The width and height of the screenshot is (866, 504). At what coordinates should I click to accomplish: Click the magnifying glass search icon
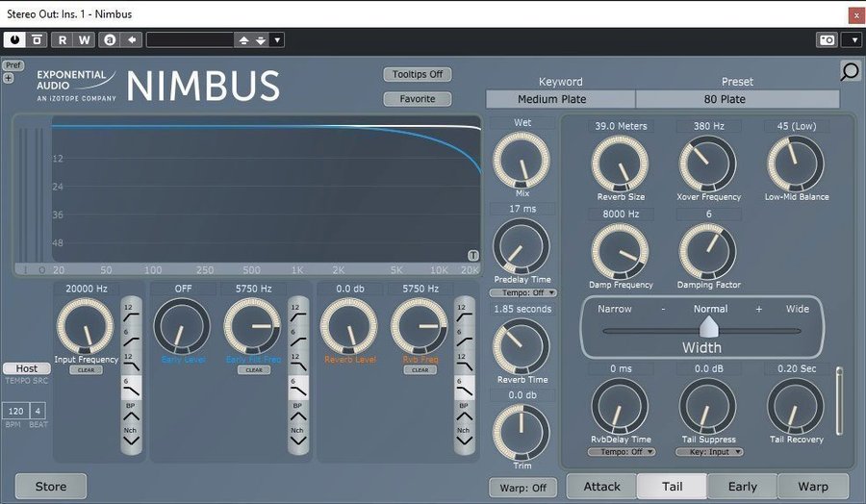tap(850, 71)
